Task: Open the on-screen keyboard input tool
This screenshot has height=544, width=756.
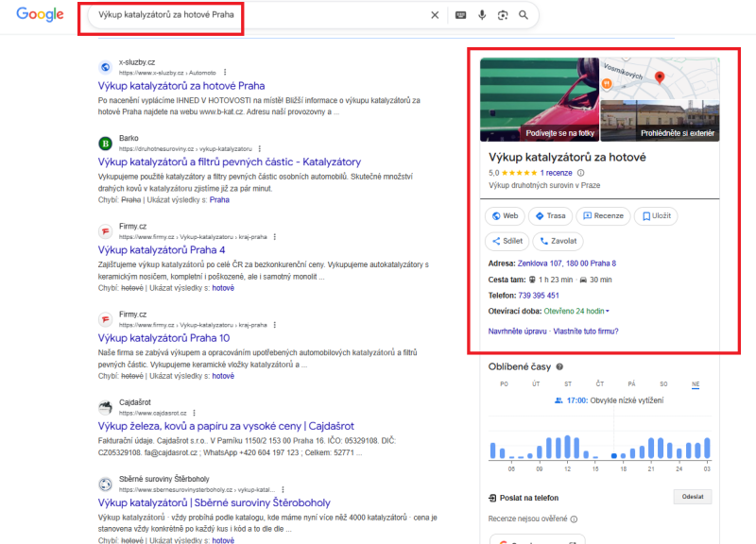Action: [460, 15]
